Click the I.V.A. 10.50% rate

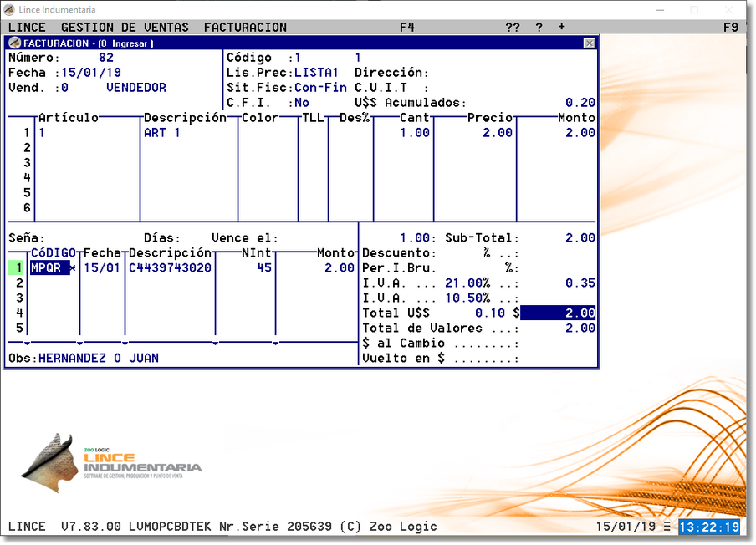pyautogui.click(x=467, y=298)
